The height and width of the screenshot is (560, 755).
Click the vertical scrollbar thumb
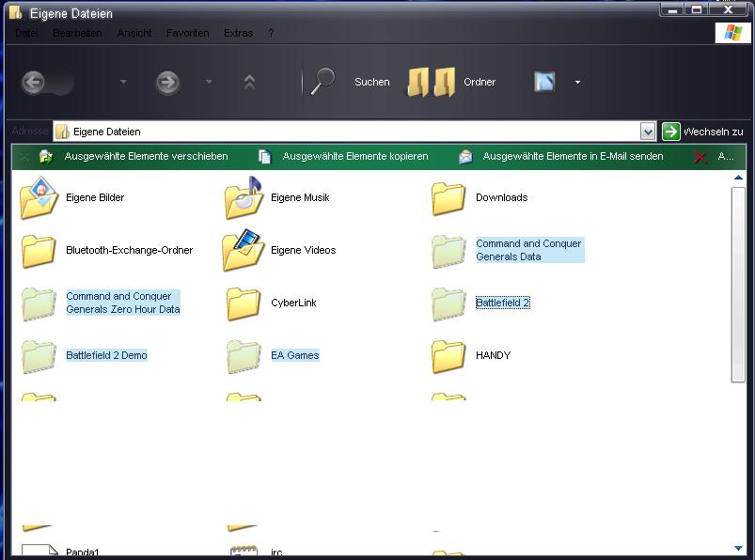(x=738, y=285)
